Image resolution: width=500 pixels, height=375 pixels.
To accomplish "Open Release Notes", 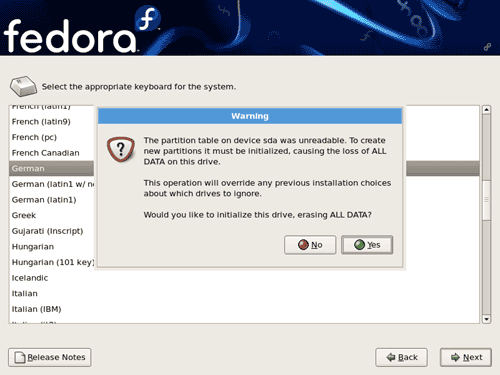I will pos(50,357).
